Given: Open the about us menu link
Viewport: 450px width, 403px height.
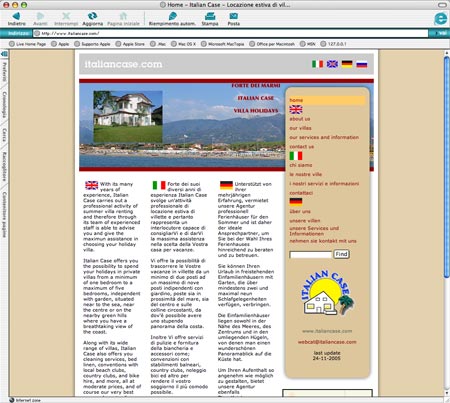Looking at the screenshot, I should point(300,119).
